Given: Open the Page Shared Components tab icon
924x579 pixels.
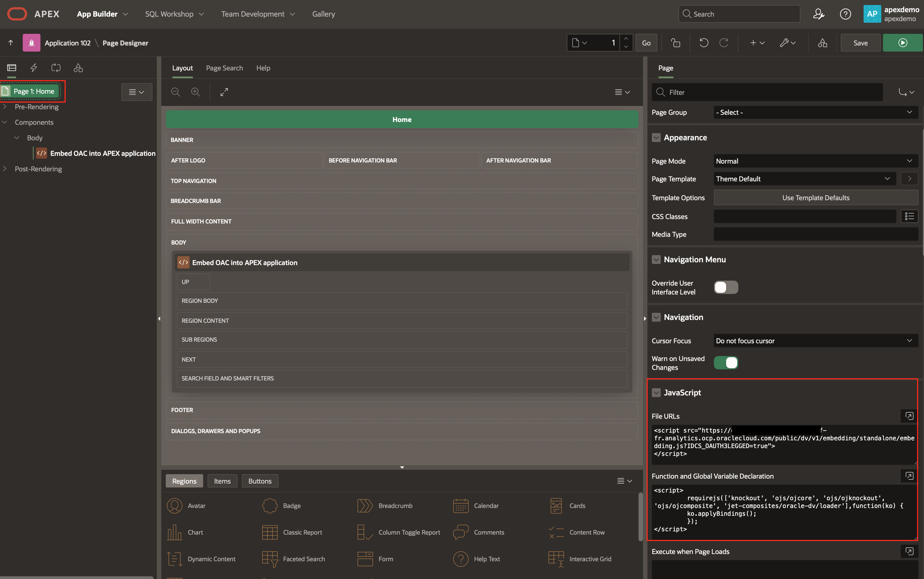Looking at the screenshot, I should click(78, 68).
